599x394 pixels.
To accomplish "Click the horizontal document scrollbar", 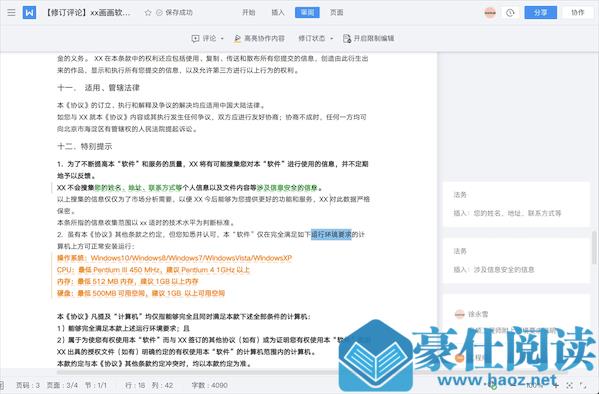I will coord(199,372).
